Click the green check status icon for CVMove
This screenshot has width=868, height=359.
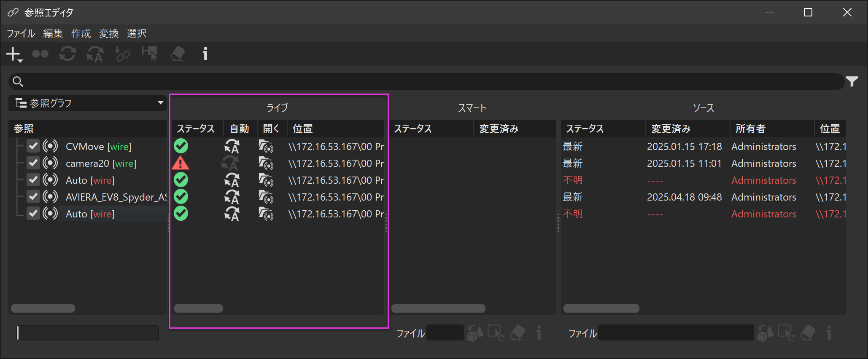tap(181, 146)
